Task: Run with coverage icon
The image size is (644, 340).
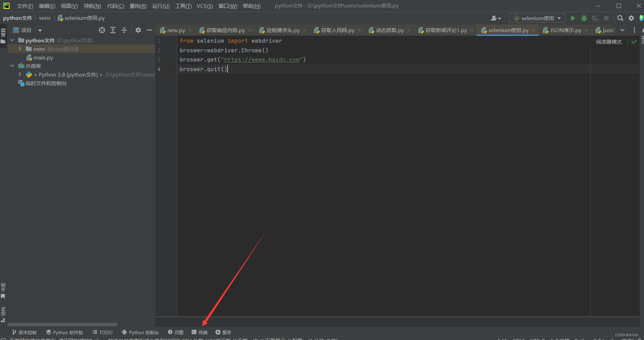Action: click(x=595, y=18)
